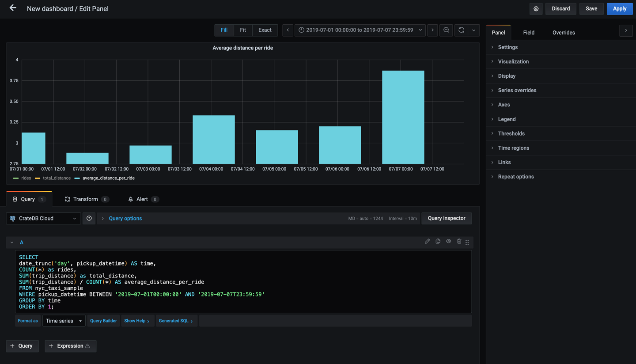Go back using the arrow icon
The width and height of the screenshot is (636, 364).
(x=13, y=8)
